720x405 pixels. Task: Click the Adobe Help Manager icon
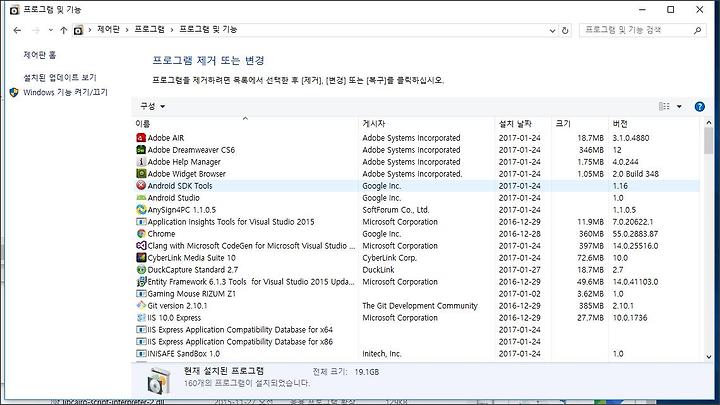(141, 162)
